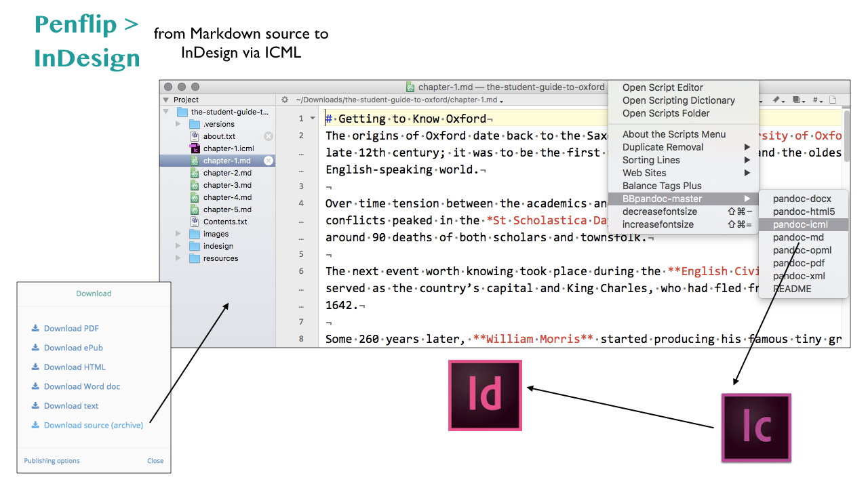Click the large InCopy Ic app icon
This screenshot has height=488, width=868.
[x=756, y=428]
